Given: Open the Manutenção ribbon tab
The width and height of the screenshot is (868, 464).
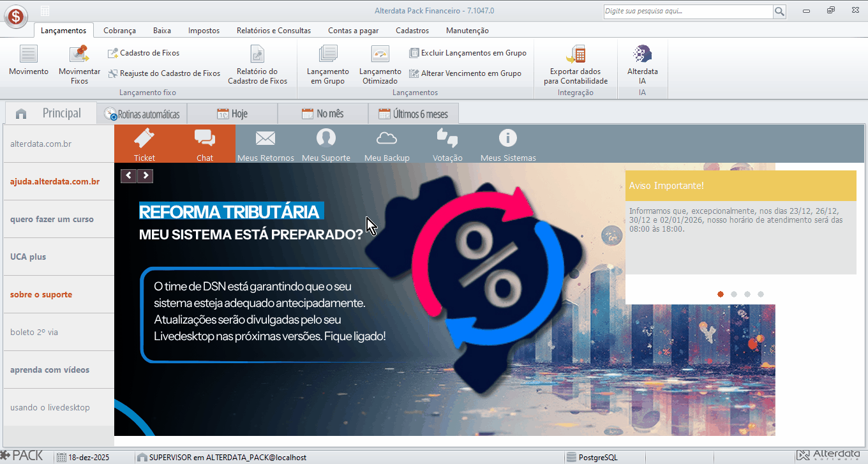Looking at the screenshot, I should click(467, 31).
